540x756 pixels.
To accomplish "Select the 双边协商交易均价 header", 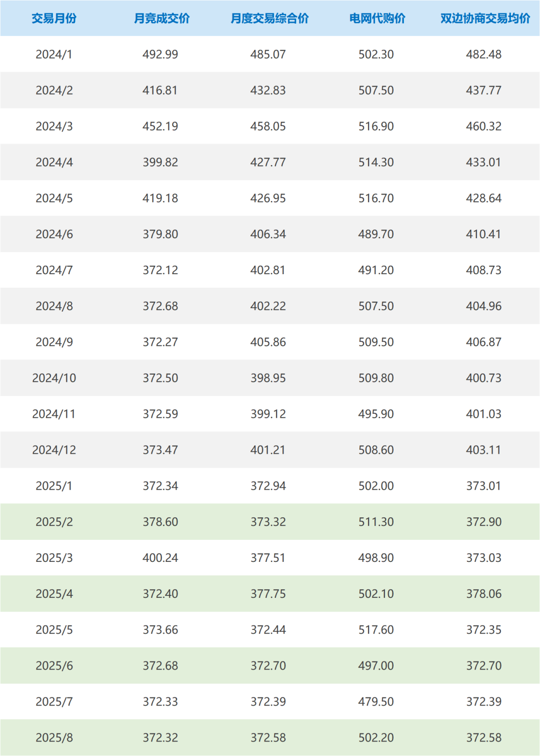I will point(485,19).
